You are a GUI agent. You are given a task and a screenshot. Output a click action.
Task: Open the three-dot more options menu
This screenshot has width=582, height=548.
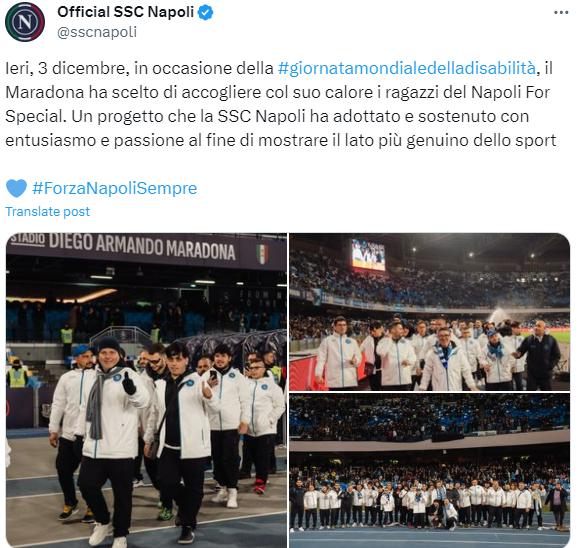point(561,12)
